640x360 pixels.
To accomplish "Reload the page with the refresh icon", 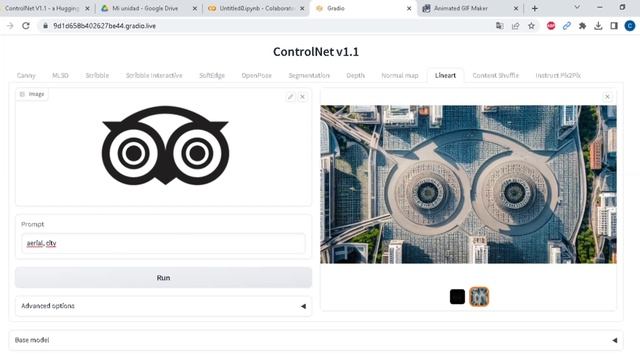I will tap(26, 26).
